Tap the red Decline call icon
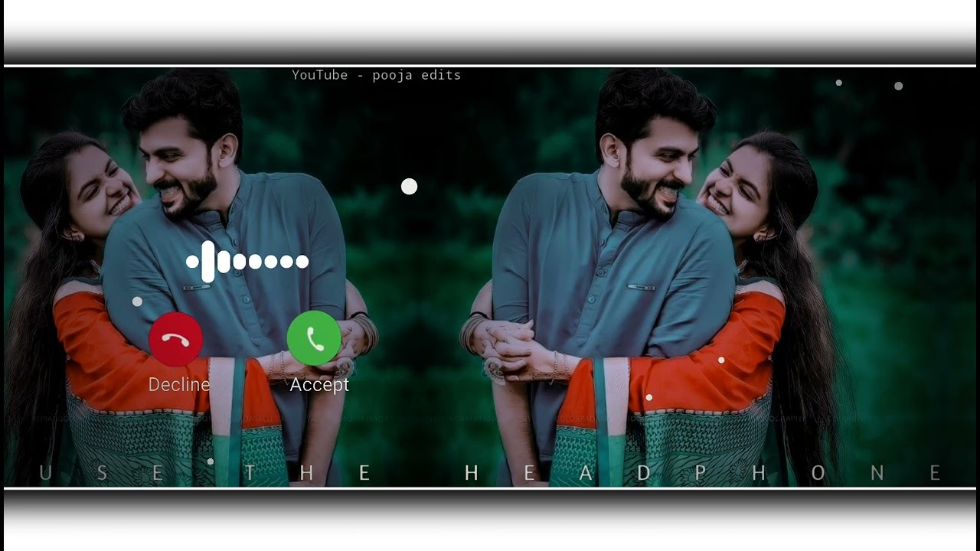The height and width of the screenshot is (551, 980). coord(175,339)
